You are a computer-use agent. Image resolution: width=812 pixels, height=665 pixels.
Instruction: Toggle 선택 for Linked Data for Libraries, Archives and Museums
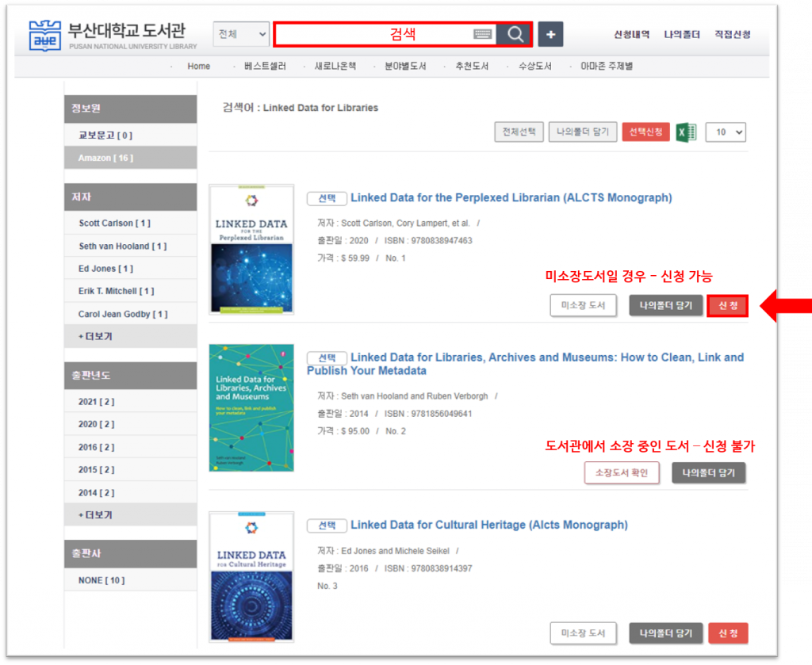tap(327, 358)
